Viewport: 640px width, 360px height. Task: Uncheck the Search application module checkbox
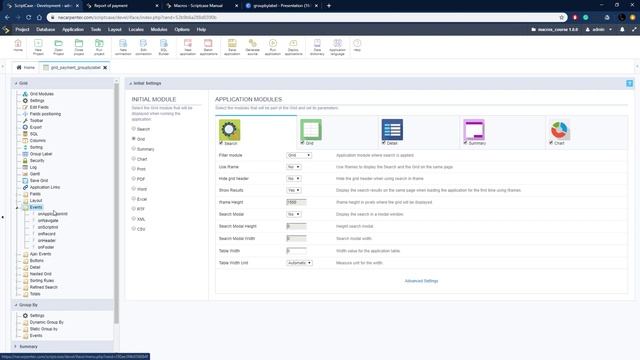pyautogui.click(x=221, y=143)
